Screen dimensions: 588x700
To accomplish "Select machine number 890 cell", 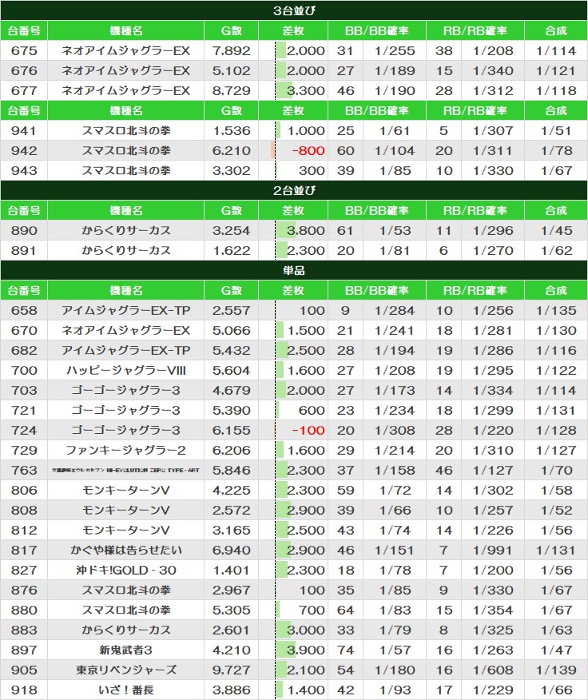I will point(24,230).
